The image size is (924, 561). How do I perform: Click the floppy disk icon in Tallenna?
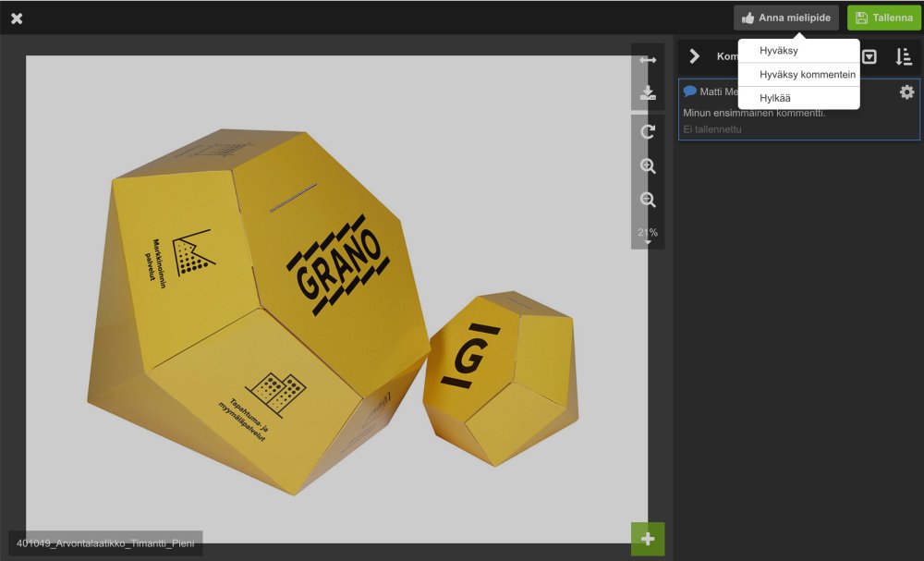pyautogui.click(x=861, y=18)
